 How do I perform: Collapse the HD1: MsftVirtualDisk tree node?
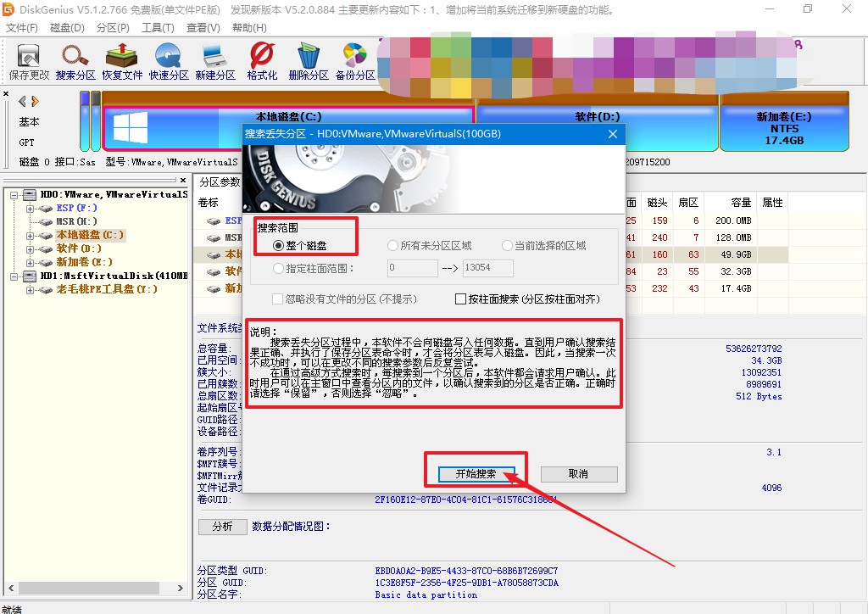(14, 276)
